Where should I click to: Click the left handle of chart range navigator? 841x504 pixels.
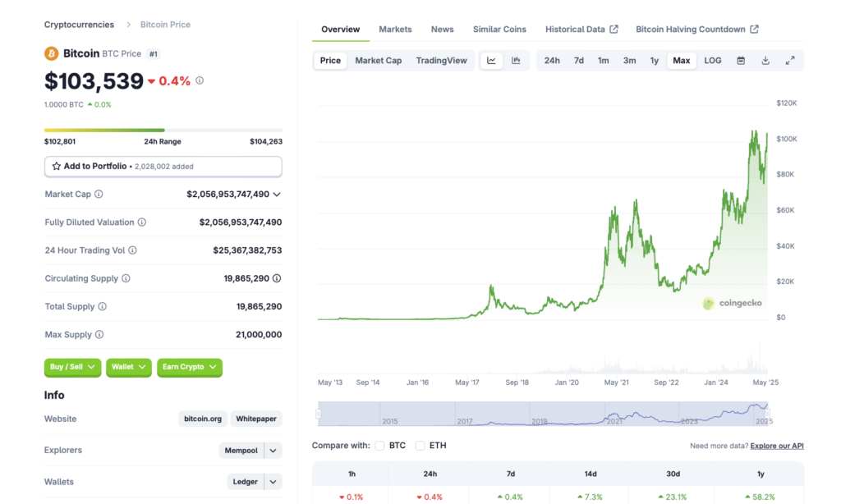tap(318, 414)
